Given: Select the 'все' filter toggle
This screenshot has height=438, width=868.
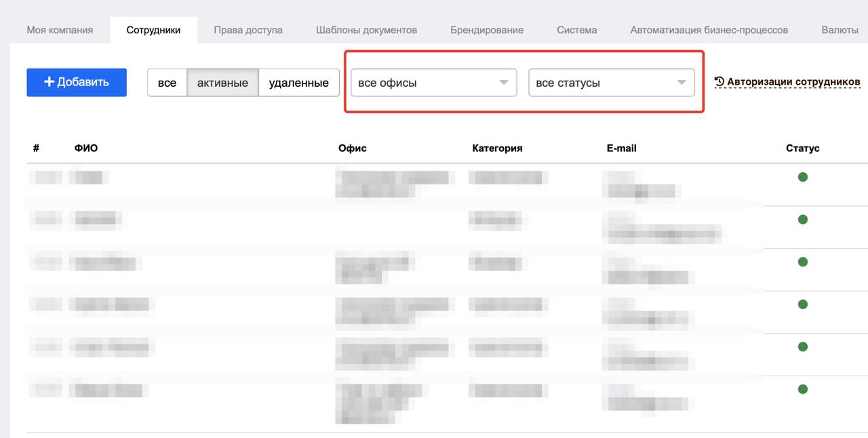Looking at the screenshot, I should point(167,83).
